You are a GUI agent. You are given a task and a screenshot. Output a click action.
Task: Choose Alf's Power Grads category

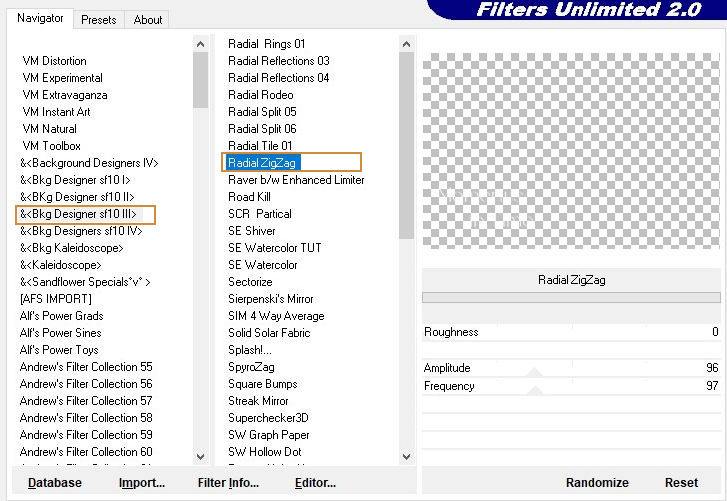[x=61, y=316]
